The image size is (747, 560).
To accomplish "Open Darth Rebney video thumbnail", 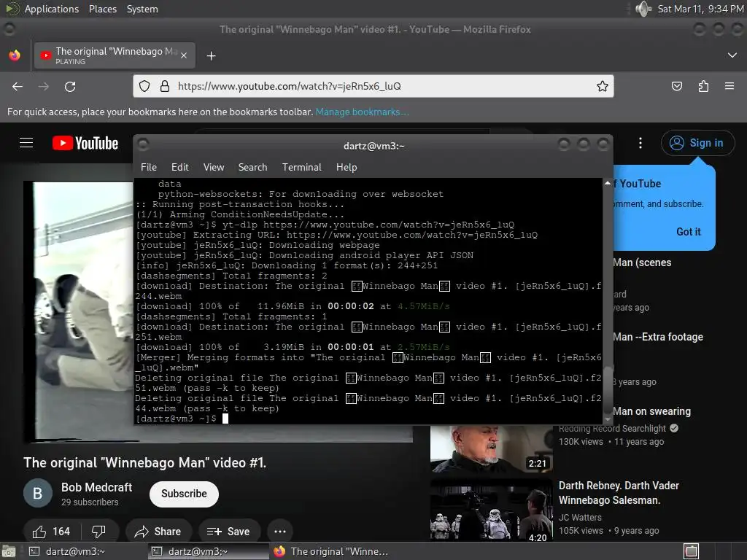I will tap(492, 510).
